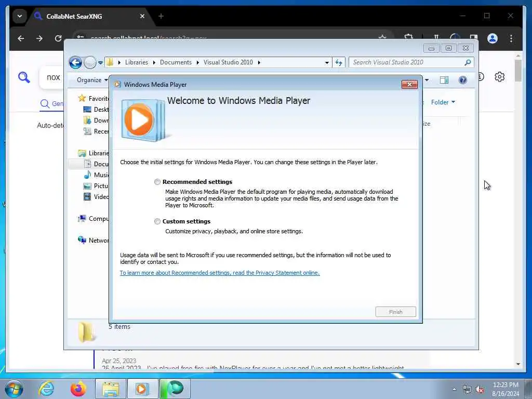Screen dimensions: 532x399
Task: Open the Privacy Statement online link
Action: point(220,273)
